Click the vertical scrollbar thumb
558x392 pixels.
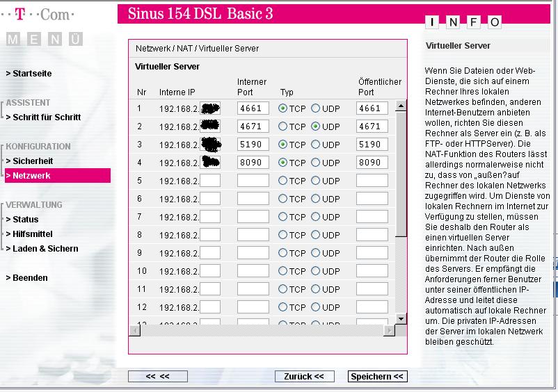point(401,174)
